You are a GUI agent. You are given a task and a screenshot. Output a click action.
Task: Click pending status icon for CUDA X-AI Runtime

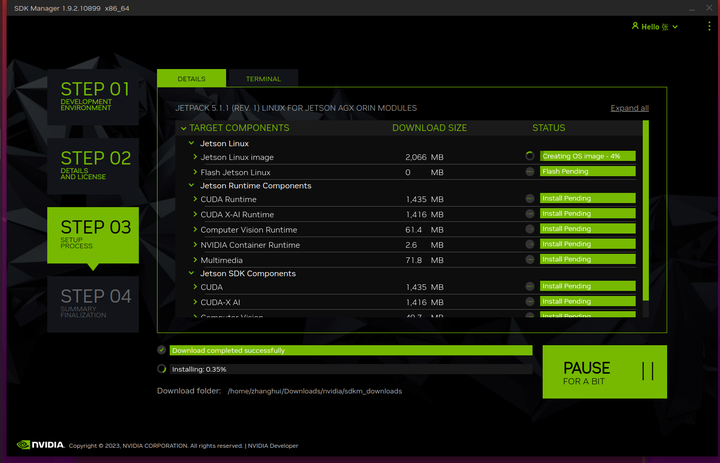point(530,214)
